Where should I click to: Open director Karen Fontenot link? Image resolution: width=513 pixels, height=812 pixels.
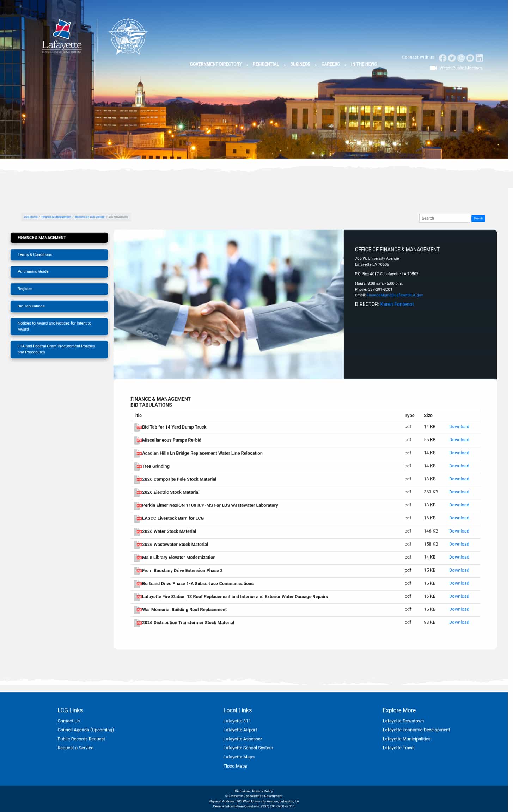tap(397, 304)
